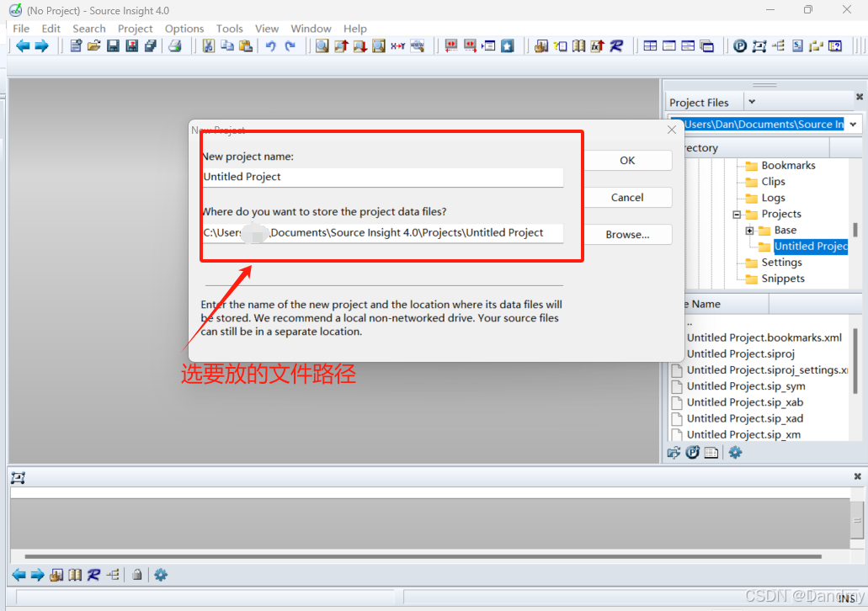Close the Project Files side panel
This screenshot has height=611, width=868.
(859, 96)
